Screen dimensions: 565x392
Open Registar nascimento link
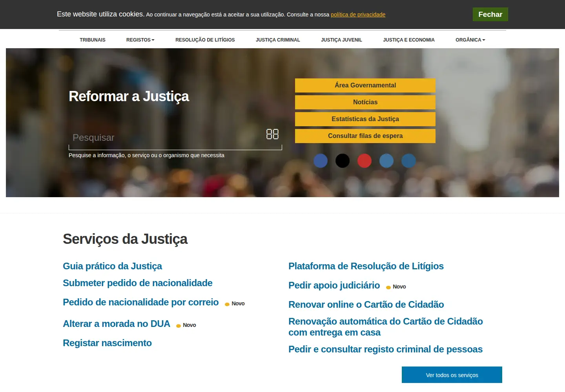107,343
